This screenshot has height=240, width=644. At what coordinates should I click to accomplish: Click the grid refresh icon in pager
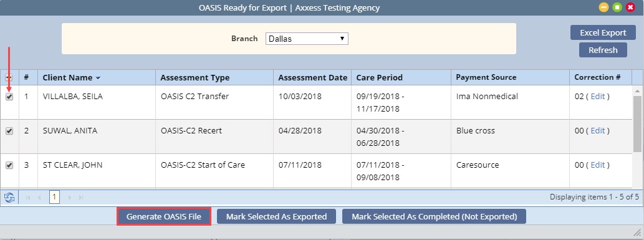pyautogui.click(x=9, y=197)
